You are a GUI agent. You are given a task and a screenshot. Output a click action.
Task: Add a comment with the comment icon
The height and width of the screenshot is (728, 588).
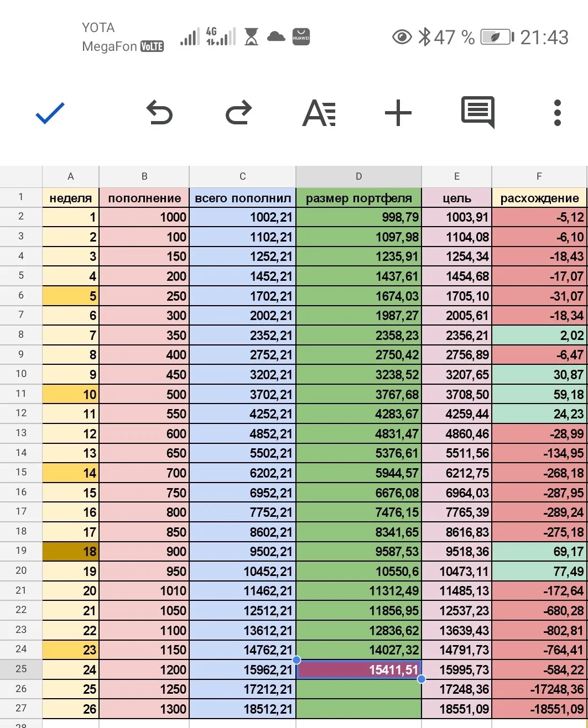click(x=478, y=113)
